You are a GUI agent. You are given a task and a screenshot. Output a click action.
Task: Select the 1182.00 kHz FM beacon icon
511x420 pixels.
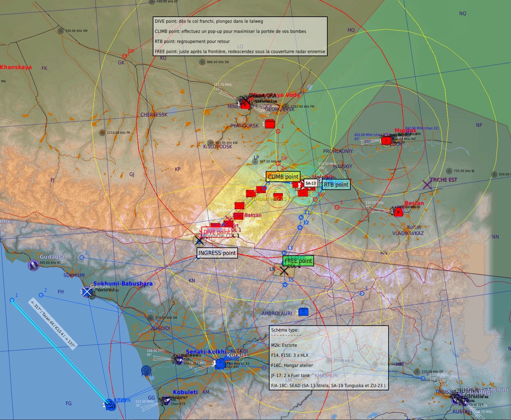286,107
